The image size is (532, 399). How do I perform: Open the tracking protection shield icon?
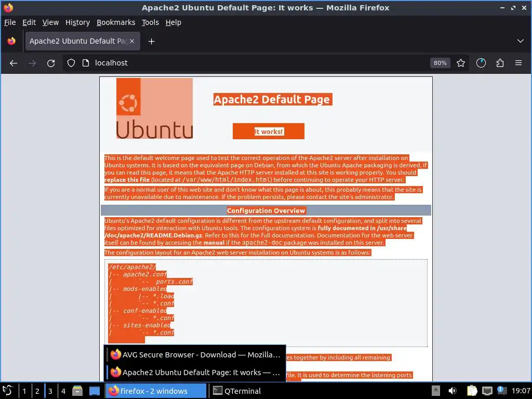[71, 63]
